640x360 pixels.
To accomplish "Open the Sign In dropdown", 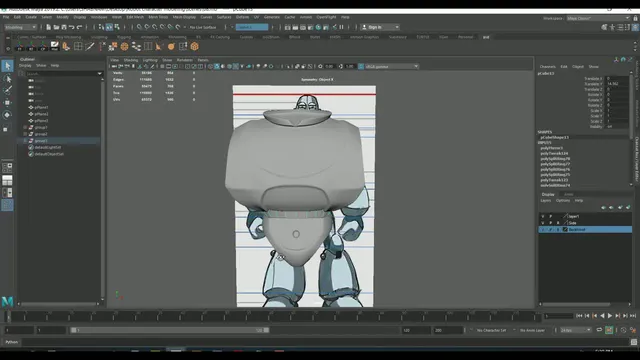I will [380, 27].
